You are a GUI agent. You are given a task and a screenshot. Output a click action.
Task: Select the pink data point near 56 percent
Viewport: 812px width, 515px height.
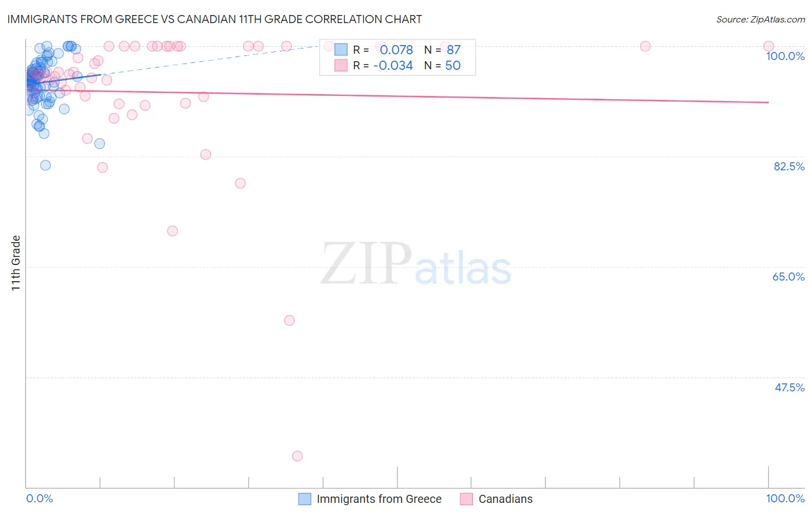289,320
